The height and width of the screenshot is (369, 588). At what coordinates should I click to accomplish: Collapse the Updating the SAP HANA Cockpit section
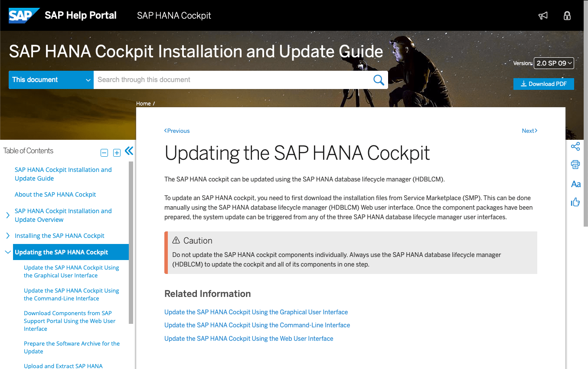[8, 252]
